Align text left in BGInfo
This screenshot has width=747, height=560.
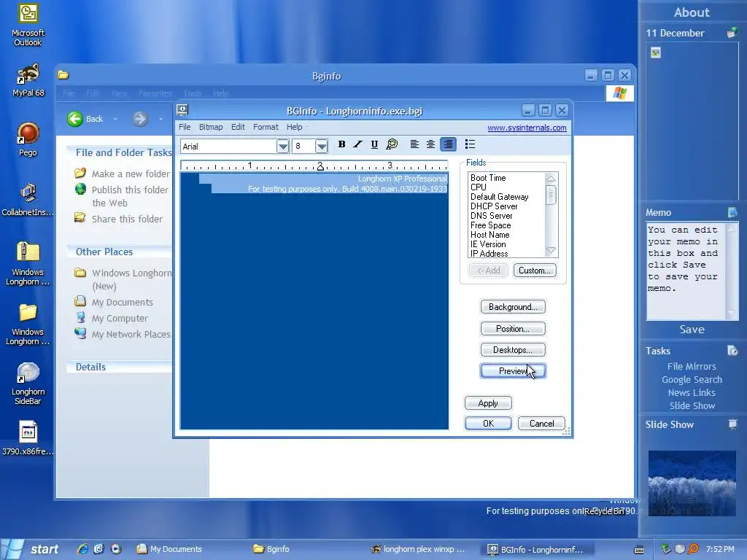click(x=414, y=144)
